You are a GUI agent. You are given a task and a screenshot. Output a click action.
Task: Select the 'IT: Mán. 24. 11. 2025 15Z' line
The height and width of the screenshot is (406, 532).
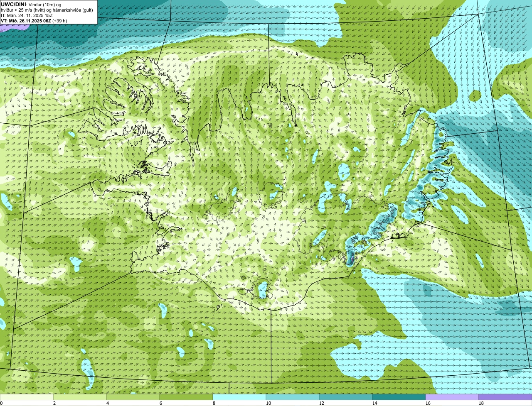[x=27, y=15]
